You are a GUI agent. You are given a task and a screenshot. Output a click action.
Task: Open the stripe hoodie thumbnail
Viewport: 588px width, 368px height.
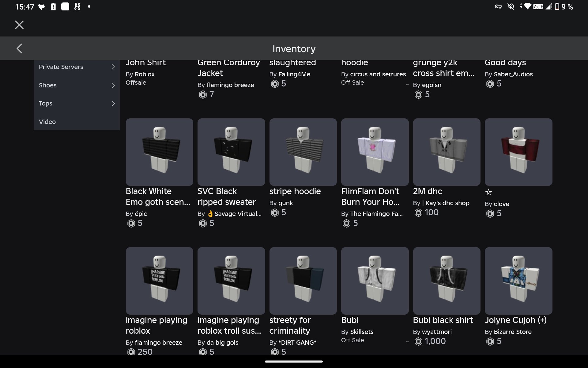click(x=303, y=152)
